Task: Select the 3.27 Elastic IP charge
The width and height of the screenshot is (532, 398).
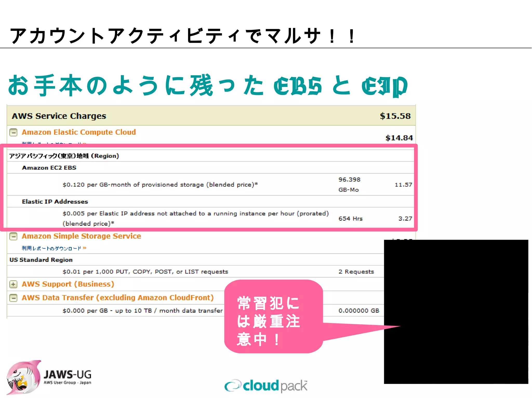Action: tap(405, 218)
